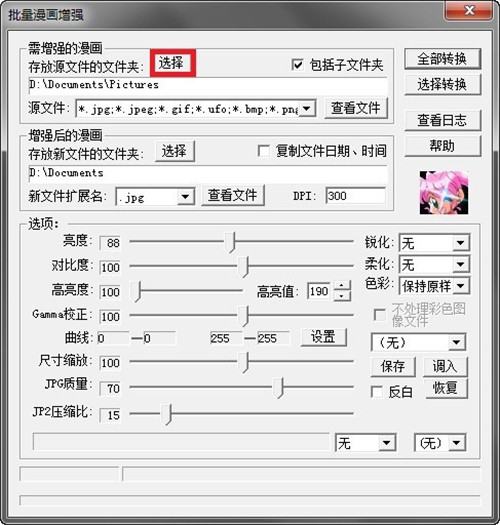Open bottom-right (无) dropdown
Screen dimensions: 500x525
click(x=457, y=443)
